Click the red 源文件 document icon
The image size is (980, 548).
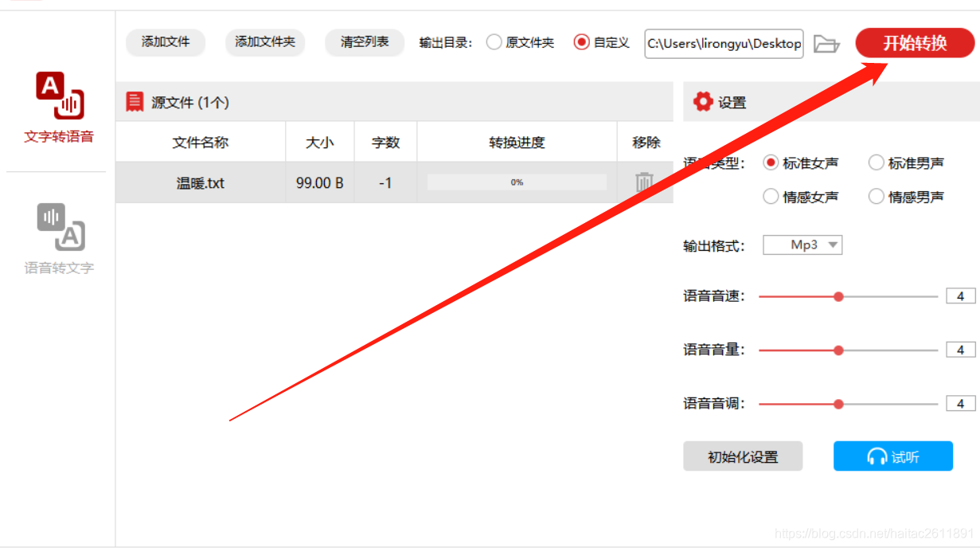(x=135, y=102)
